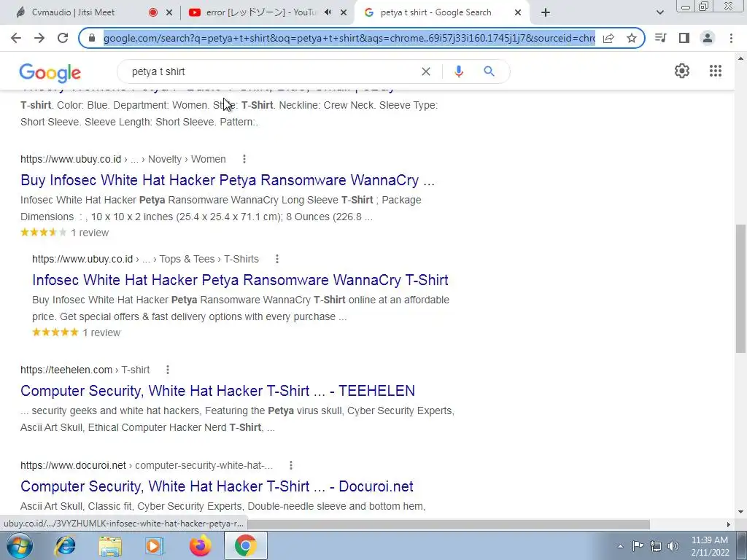Click the vertical scrollbar thumb

740,288
